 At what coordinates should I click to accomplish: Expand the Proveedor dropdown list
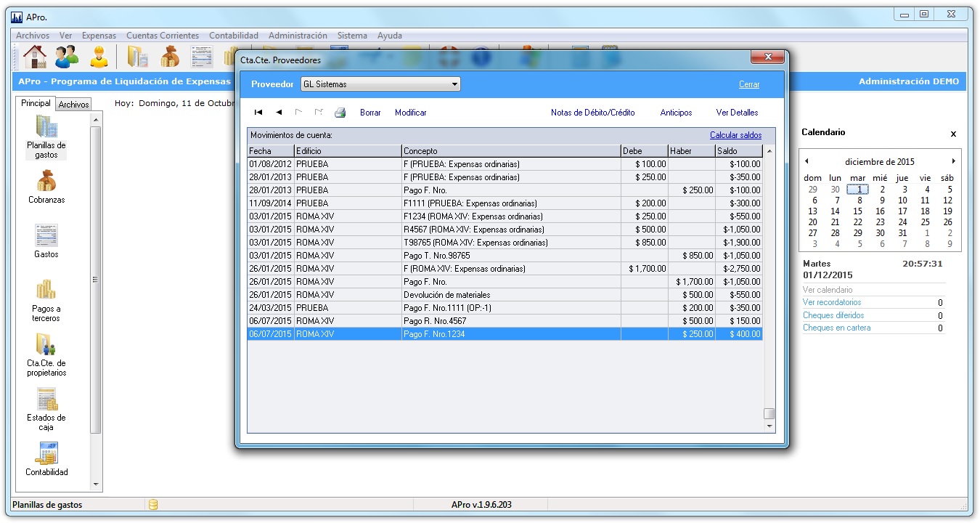coord(454,84)
